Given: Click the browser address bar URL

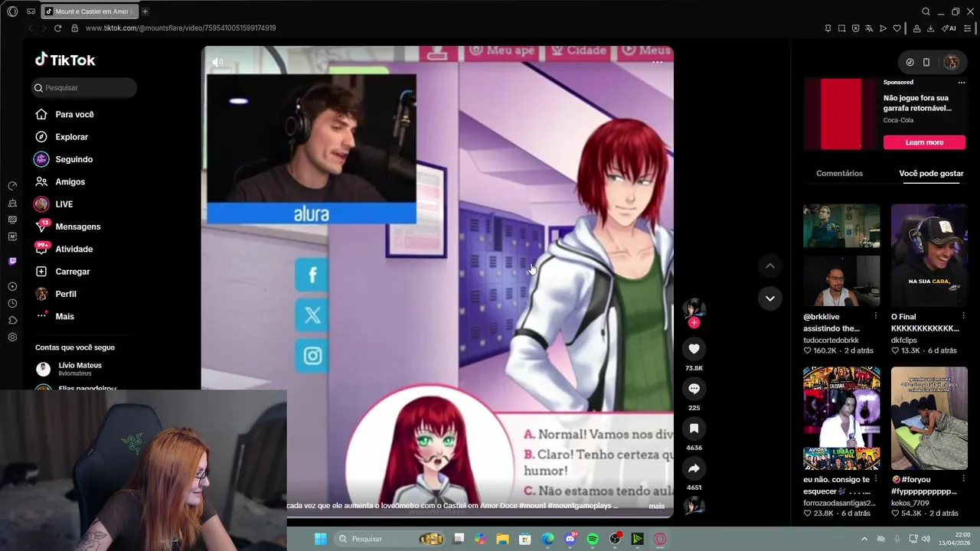Looking at the screenshot, I should (x=181, y=28).
